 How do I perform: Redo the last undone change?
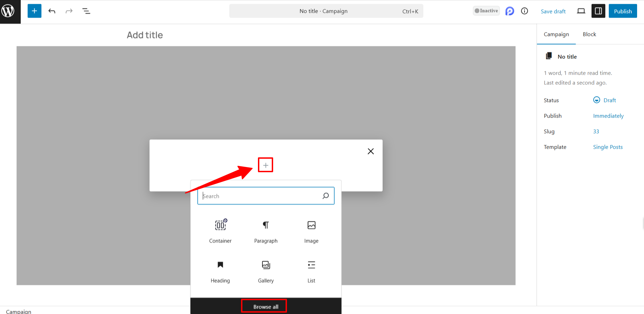point(69,11)
